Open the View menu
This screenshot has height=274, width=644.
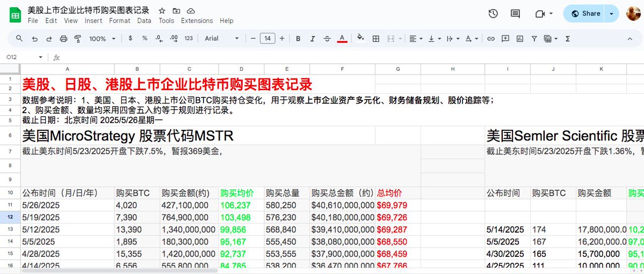coord(71,20)
